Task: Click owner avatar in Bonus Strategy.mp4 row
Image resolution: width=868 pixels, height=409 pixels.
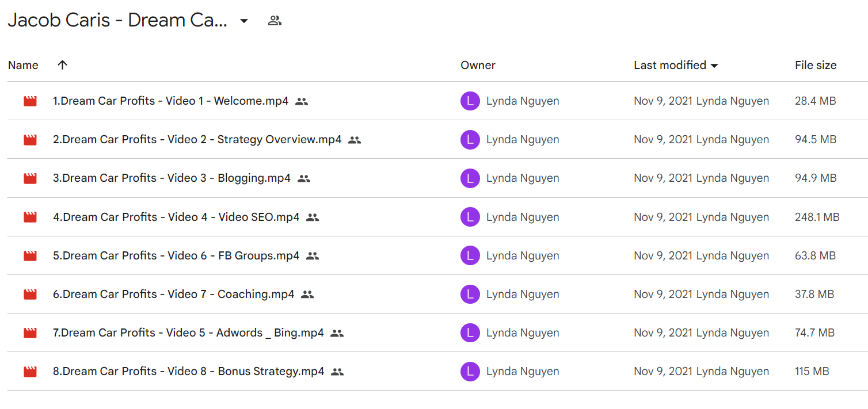Action: pyautogui.click(x=470, y=372)
